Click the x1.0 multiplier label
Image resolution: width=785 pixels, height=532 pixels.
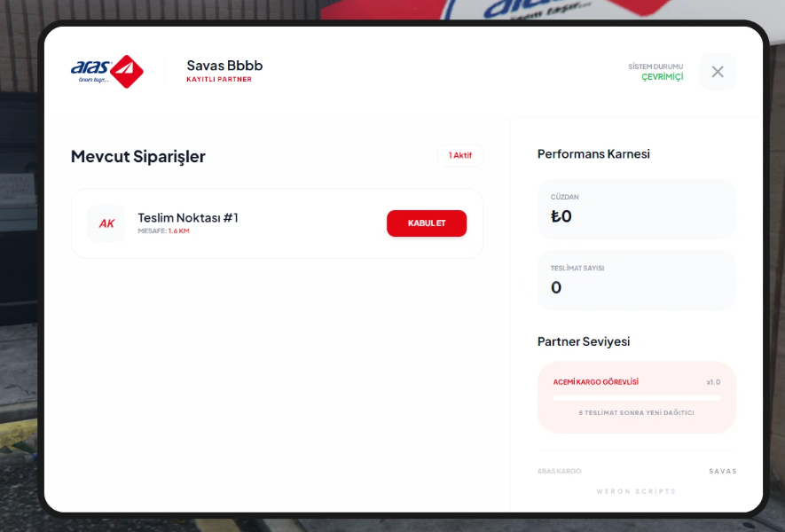click(x=713, y=382)
